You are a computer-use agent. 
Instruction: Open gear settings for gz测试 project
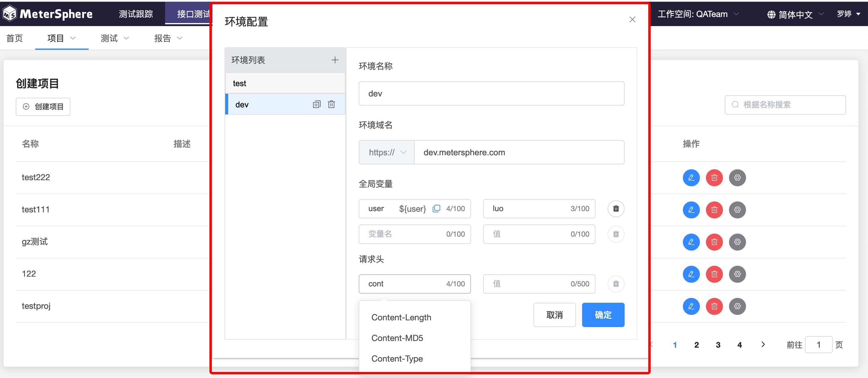tap(737, 242)
